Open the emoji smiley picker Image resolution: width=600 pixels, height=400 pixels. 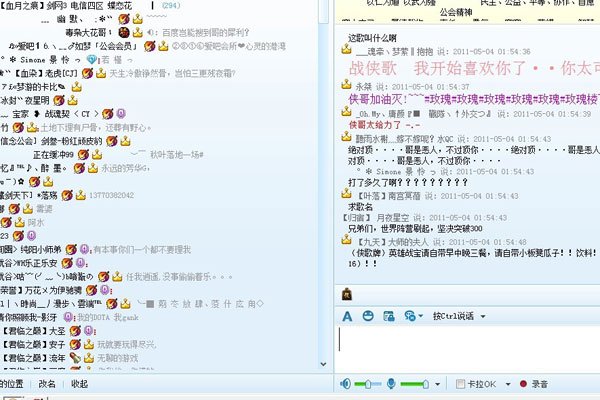point(368,316)
